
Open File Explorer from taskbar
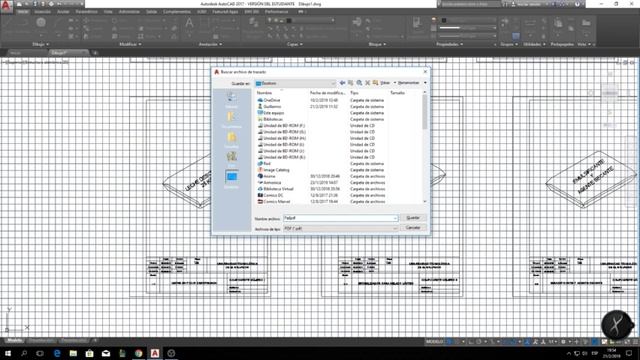73,353
